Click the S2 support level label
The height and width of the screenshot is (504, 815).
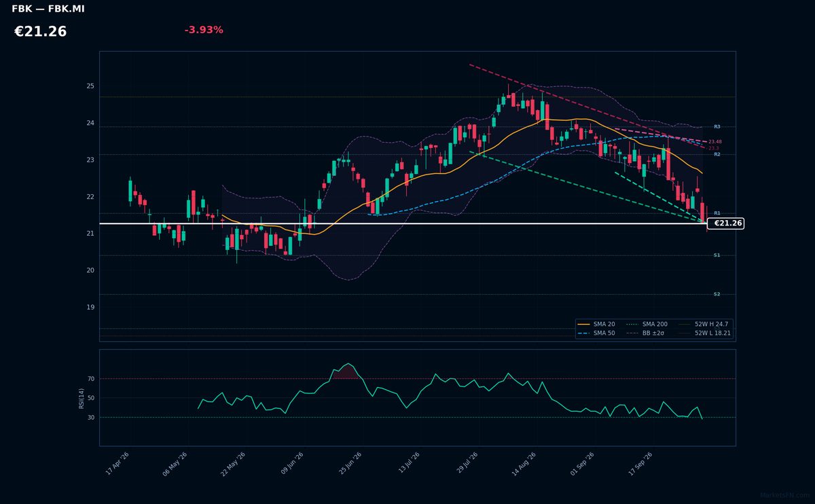[717, 294]
